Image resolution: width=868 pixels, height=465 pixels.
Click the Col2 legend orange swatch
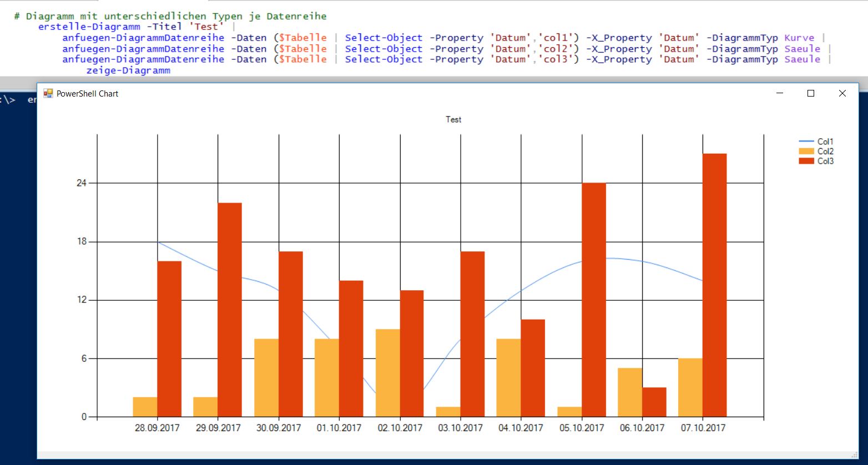coord(806,151)
